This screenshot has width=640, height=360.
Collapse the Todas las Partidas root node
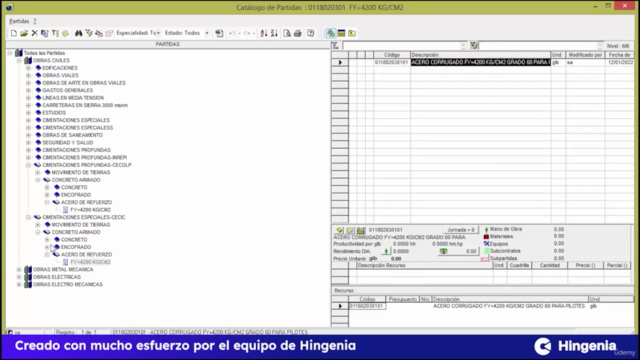[10, 53]
